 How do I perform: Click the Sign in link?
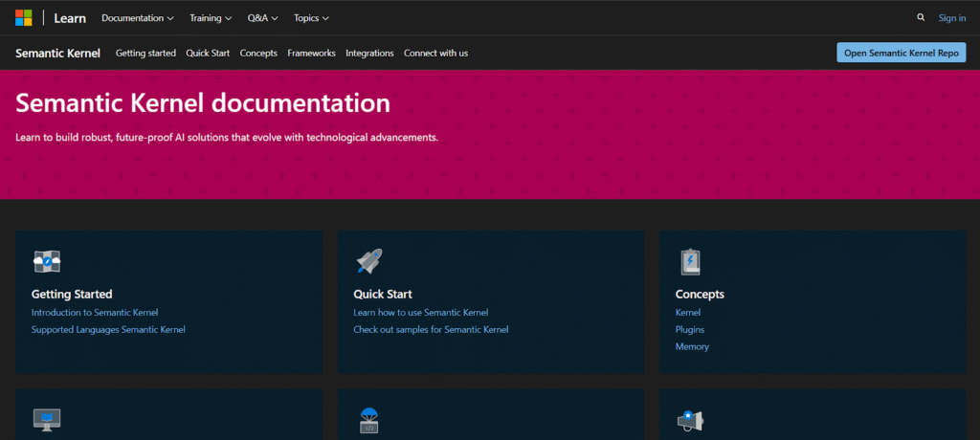tap(951, 17)
